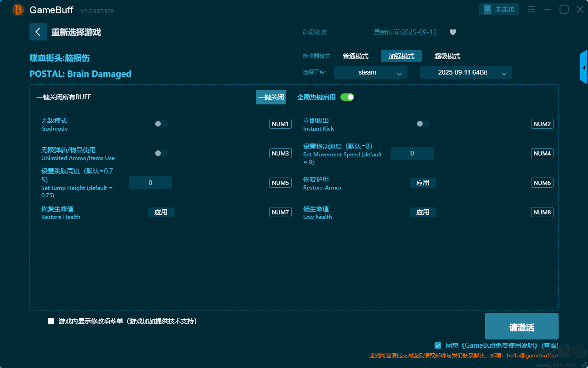Click the Set Jump Height input field
This screenshot has height=368, width=588.
(150, 183)
